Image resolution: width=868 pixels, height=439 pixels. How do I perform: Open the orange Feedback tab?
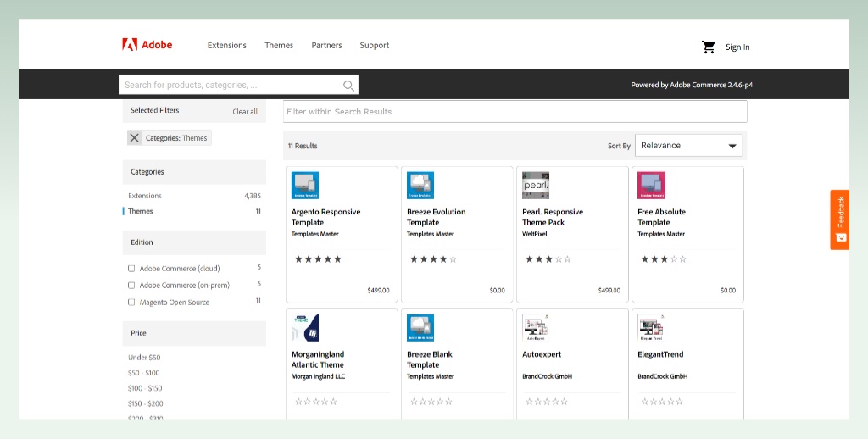click(840, 219)
